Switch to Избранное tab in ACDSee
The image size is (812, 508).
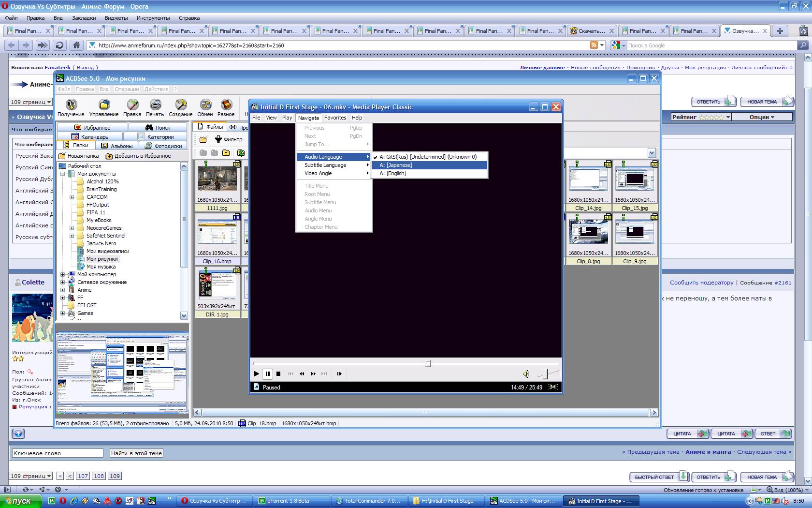[92, 127]
